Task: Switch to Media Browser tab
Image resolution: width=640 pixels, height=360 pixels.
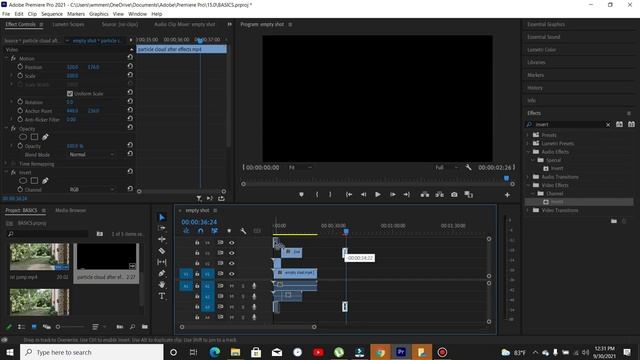Action: (71, 211)
